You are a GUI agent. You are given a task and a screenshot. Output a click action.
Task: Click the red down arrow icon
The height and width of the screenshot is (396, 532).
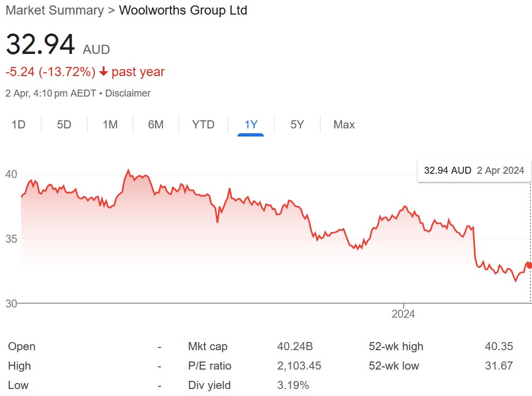click(x=104, y=72)
